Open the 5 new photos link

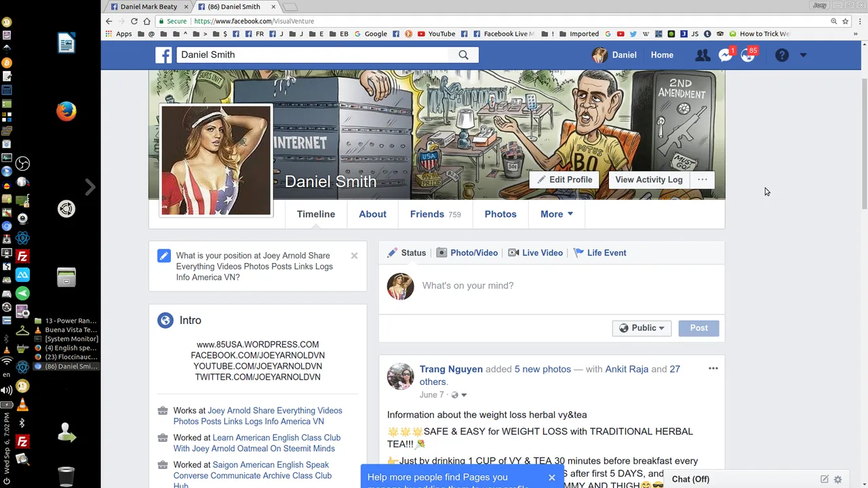pyautogui.click(x=542, y=369)
